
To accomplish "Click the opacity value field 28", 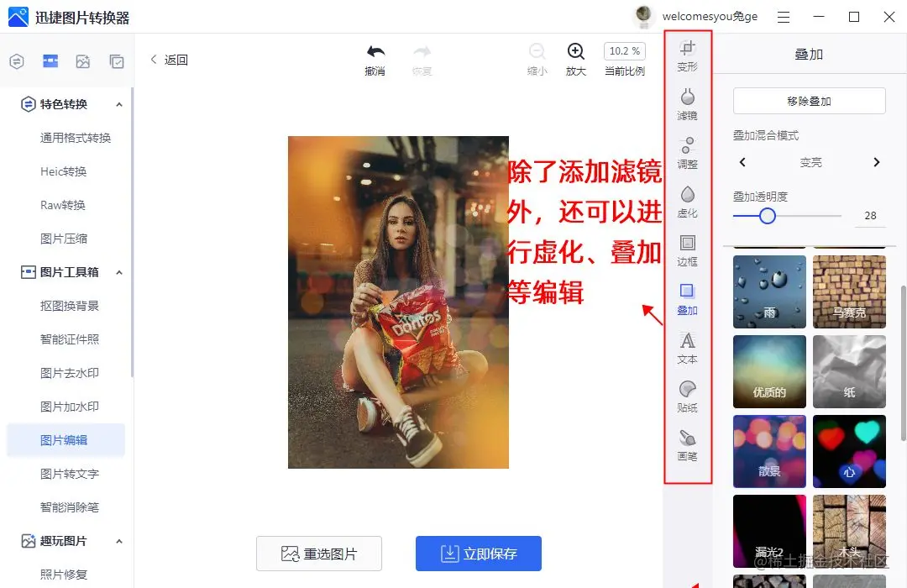I will coord(870,216).
